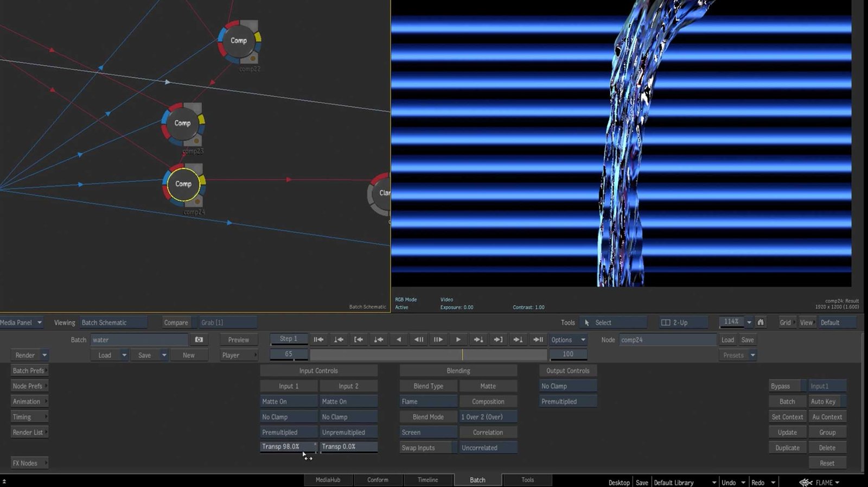Toggle Input 1 Matte On button

pos(288,401)
